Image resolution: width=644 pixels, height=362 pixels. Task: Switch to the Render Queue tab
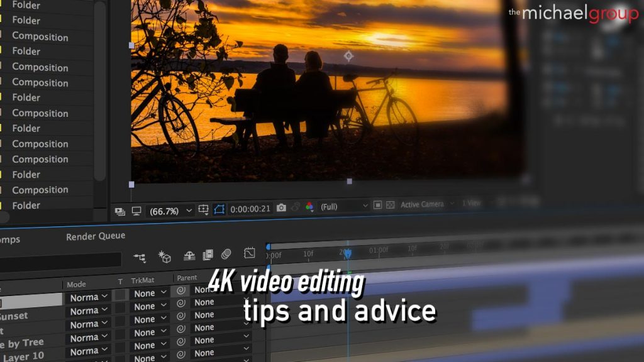[x=96, y=236]
